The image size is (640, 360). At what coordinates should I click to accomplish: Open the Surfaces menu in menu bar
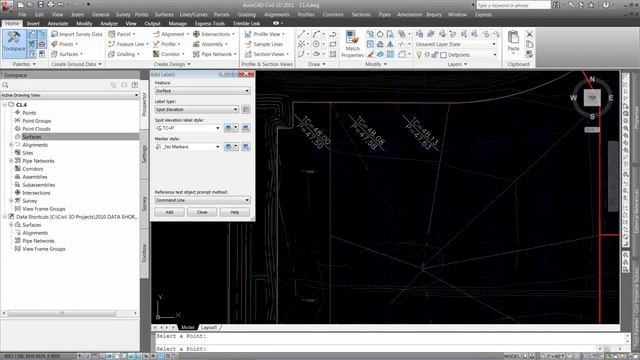(164, 14)
